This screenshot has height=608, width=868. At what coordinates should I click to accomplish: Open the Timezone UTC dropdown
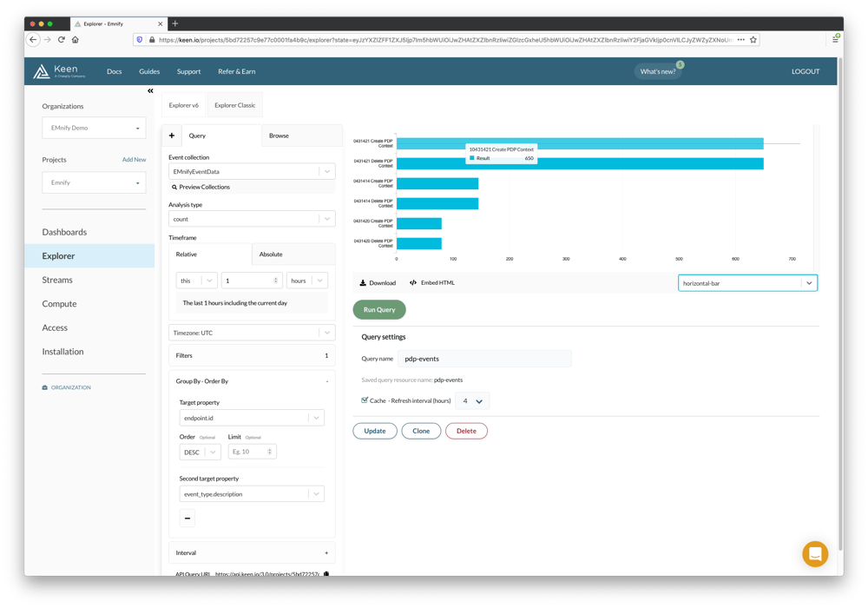(252, 333)
